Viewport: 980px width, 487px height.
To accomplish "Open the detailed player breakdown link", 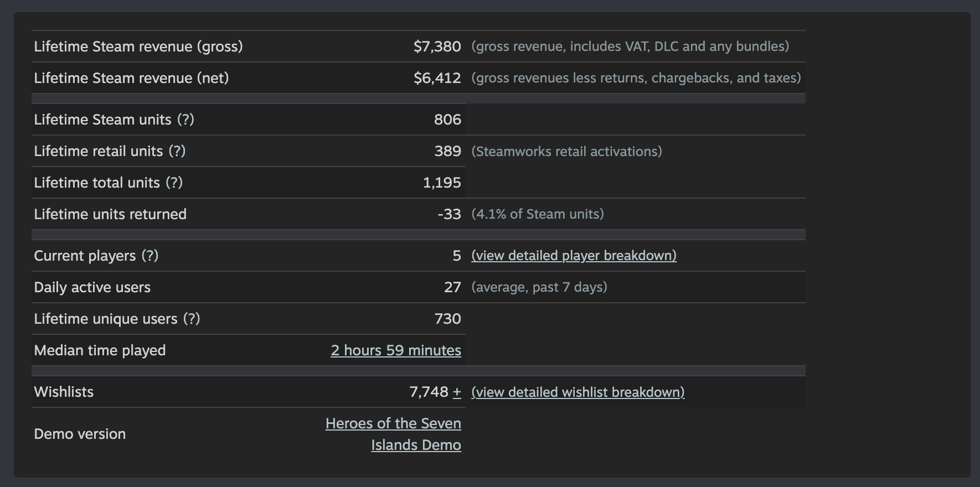I will click(x=574, y=256).
